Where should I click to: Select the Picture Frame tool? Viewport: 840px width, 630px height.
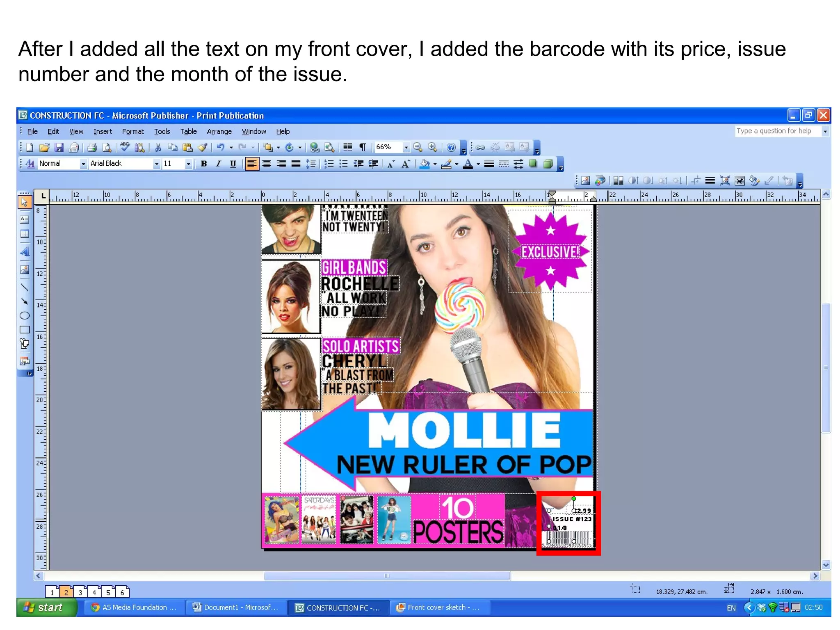[x=25, y=269]
